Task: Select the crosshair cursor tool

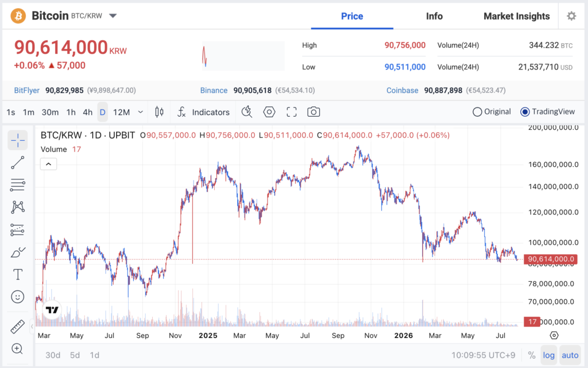Action: click(x=18, y=140)
